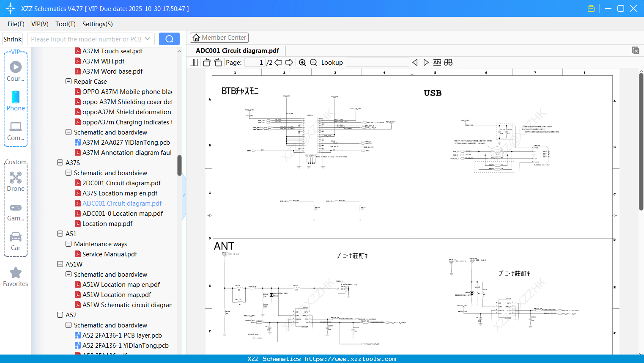Click the file tree scroll-up arrow

click(x=179, y=51)
